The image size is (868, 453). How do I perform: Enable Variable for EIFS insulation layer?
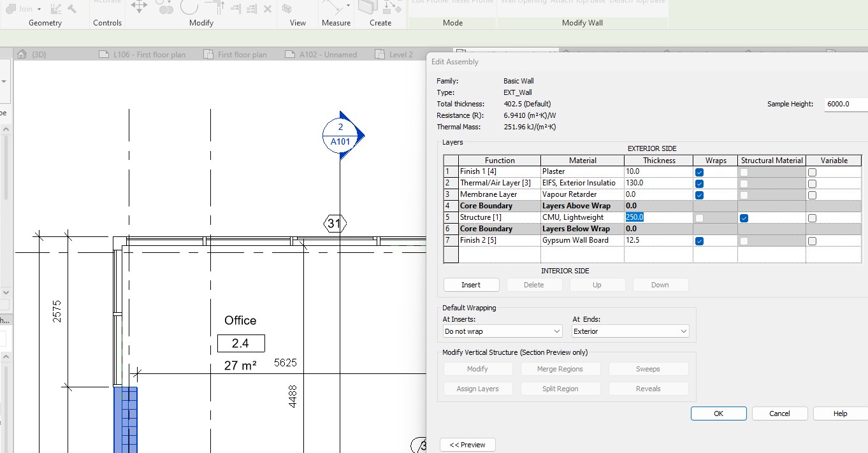coord(812,183)
